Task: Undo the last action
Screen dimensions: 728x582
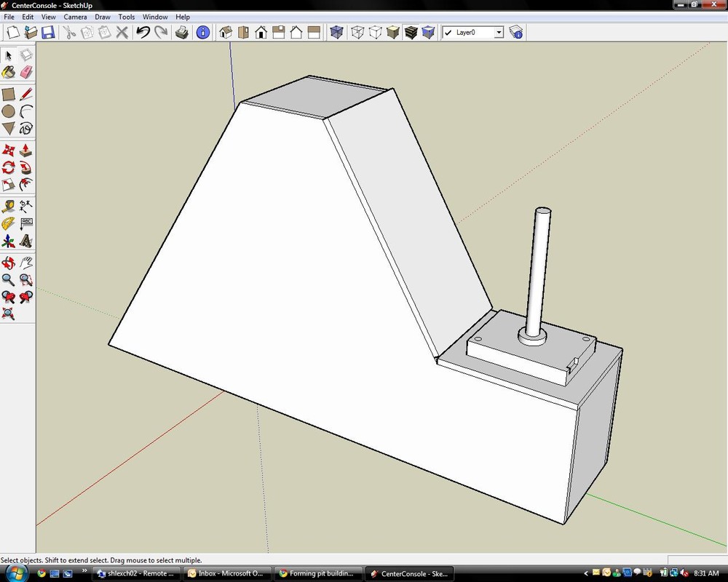Action: pyautogui.click(x=143, y=32)
